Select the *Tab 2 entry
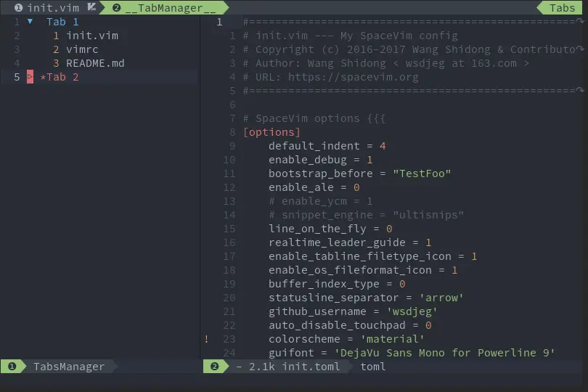This screenshot has width=588, height=392. pyautogui.click(x=60, y=77)
